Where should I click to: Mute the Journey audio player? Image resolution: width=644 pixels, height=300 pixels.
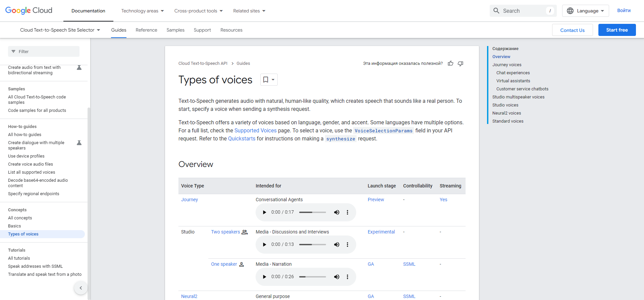click(x=336, y=212)
